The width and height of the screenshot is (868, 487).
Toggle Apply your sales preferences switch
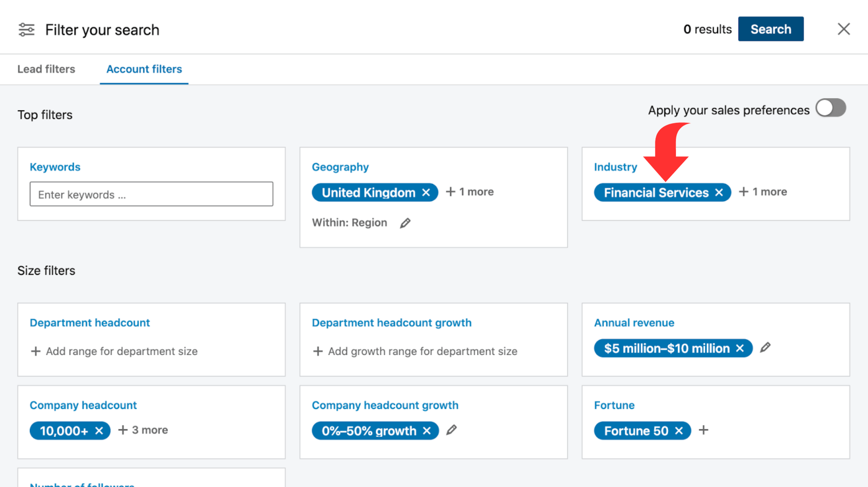click(833, 108)
